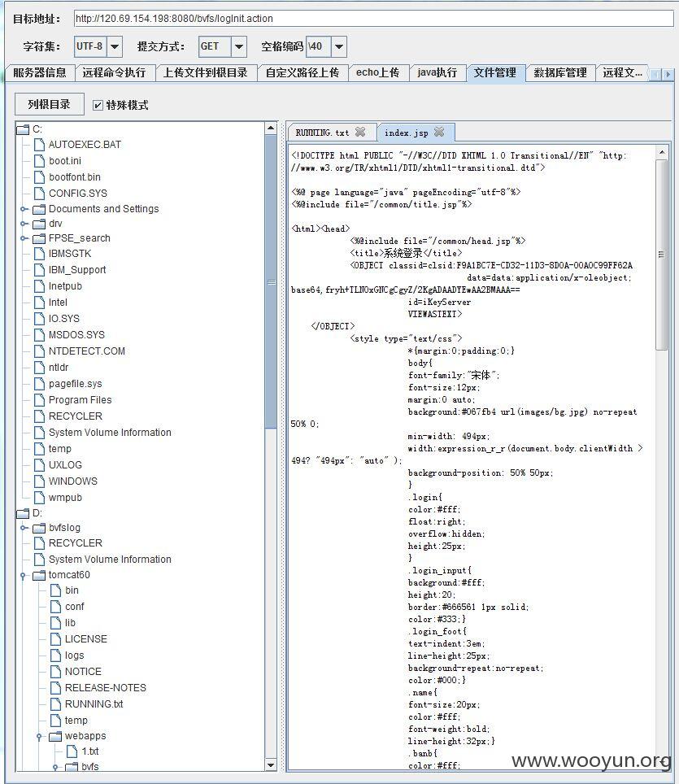The width and height of the screenshot is (679, 784).
Task: Select the RELEASE-NOTES tree item
Action: tap(106, 688)
